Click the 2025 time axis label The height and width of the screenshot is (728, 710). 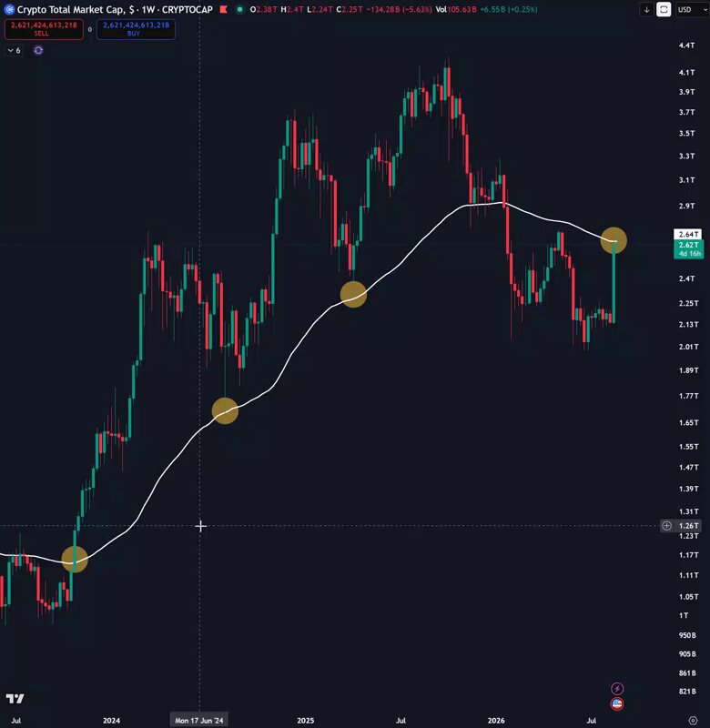pos(306,721)
